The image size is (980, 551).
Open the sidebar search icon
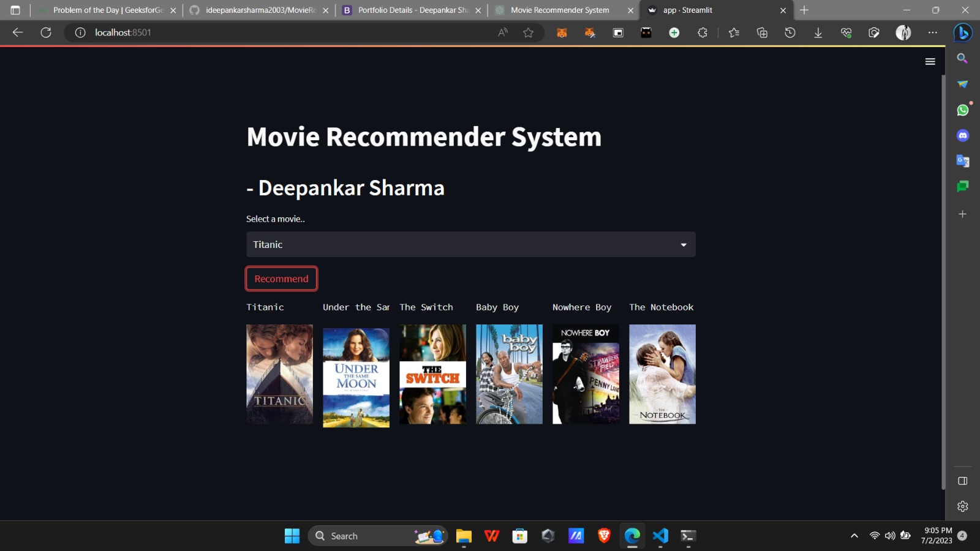963,58
